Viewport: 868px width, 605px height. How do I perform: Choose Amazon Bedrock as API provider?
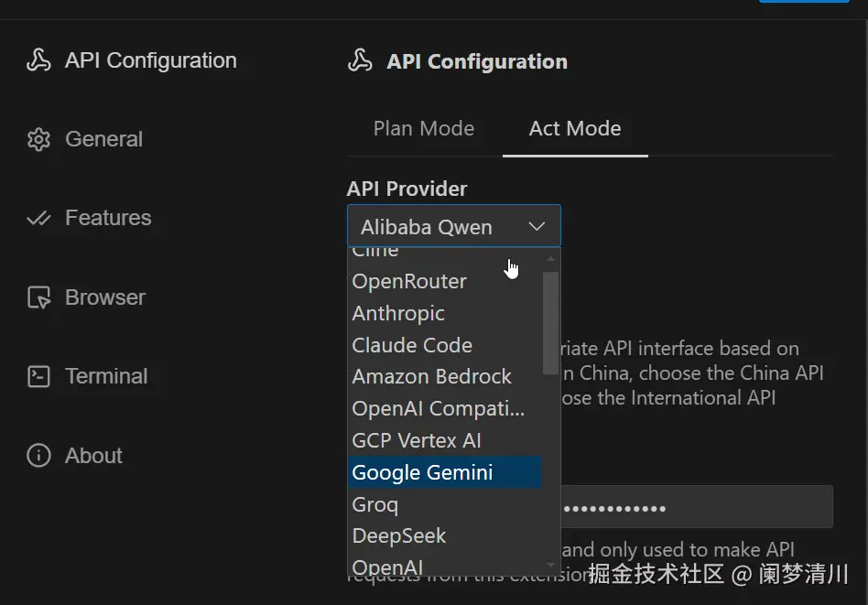pos(444,377)
